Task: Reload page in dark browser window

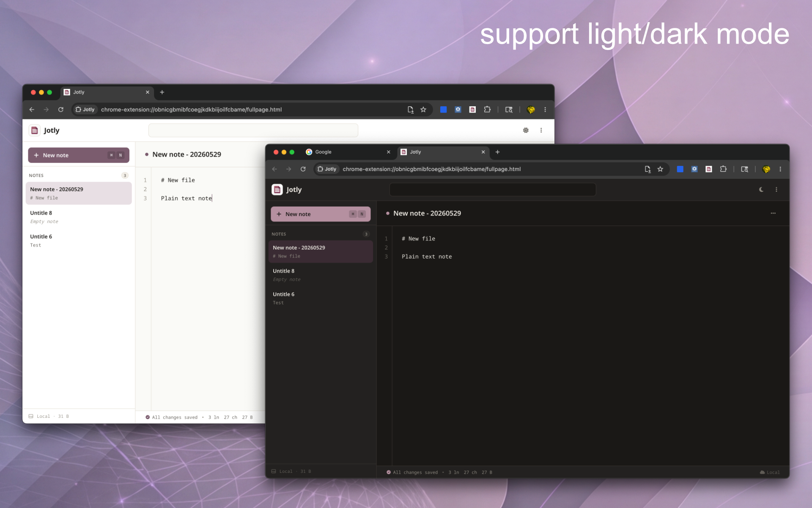Action: pos(303,169)
